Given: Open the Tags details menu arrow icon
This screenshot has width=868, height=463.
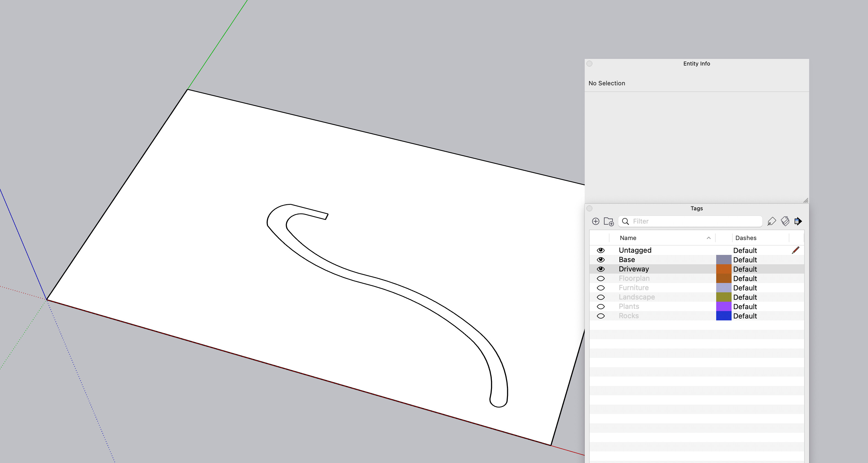Looking at the screenshot, I should (x=798, y=221).
